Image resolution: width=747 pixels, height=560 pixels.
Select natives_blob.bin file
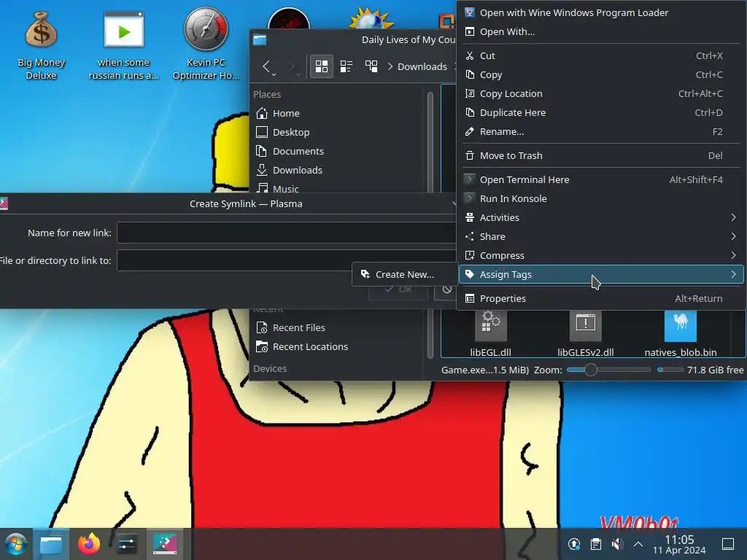tap(681, 333)
